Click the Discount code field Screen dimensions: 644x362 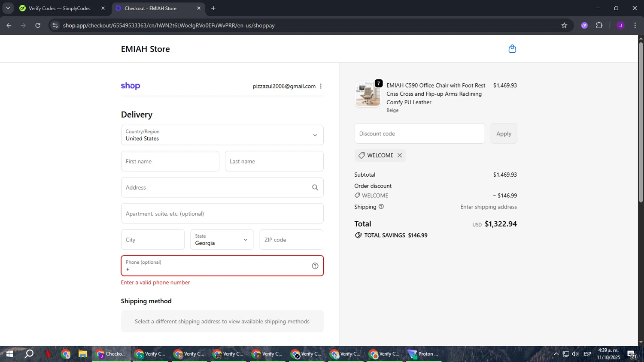click(x=419, y=133)
